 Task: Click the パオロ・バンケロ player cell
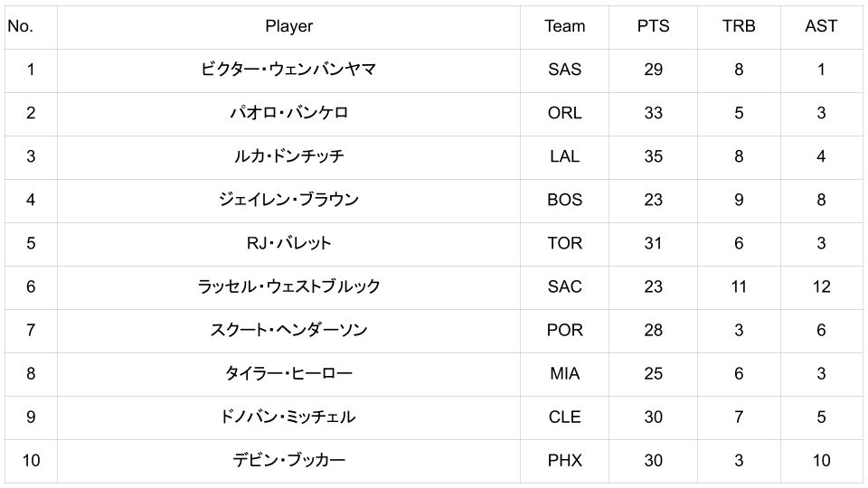(288, 113)
